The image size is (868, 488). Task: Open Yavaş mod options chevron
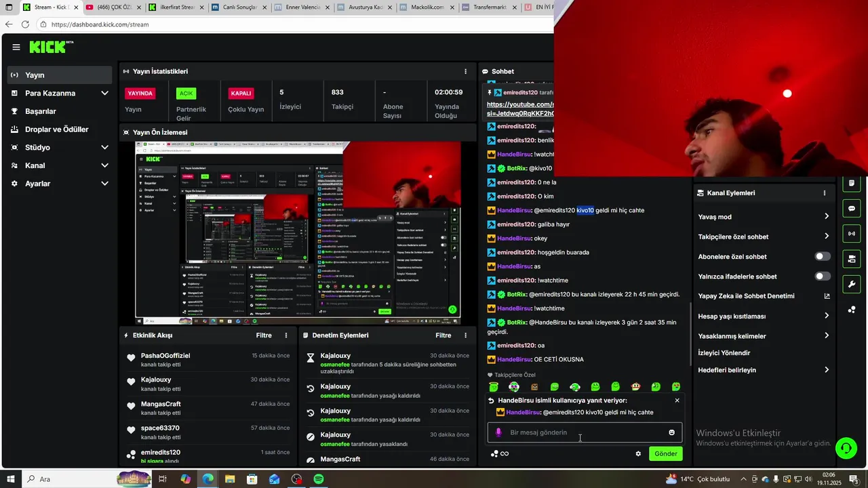point(827,217)
